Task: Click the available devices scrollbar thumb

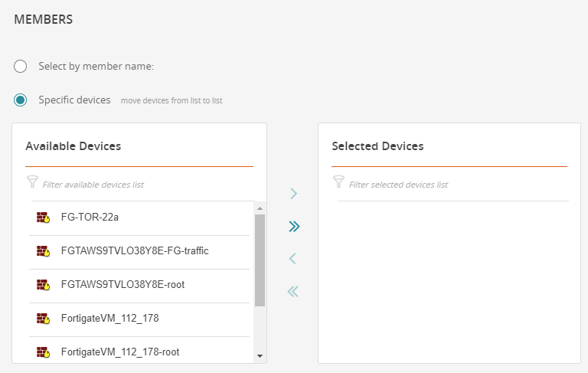Action: coord(260,260)
